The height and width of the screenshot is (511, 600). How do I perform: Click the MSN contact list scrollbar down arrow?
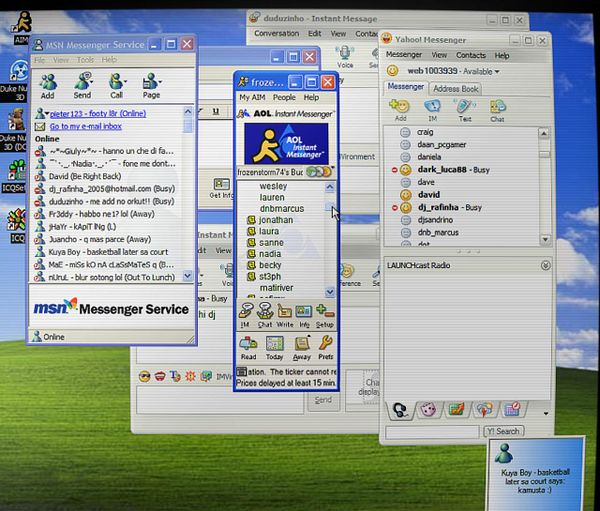188,276
